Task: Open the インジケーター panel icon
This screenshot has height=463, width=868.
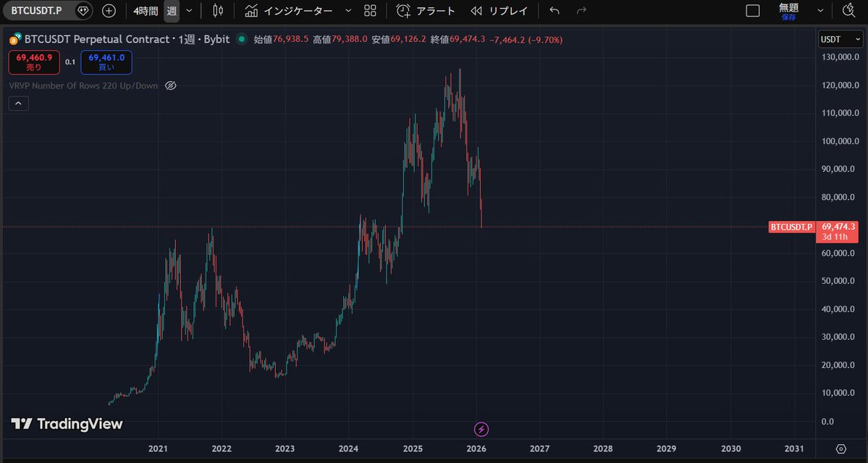Action: point(250,11)
